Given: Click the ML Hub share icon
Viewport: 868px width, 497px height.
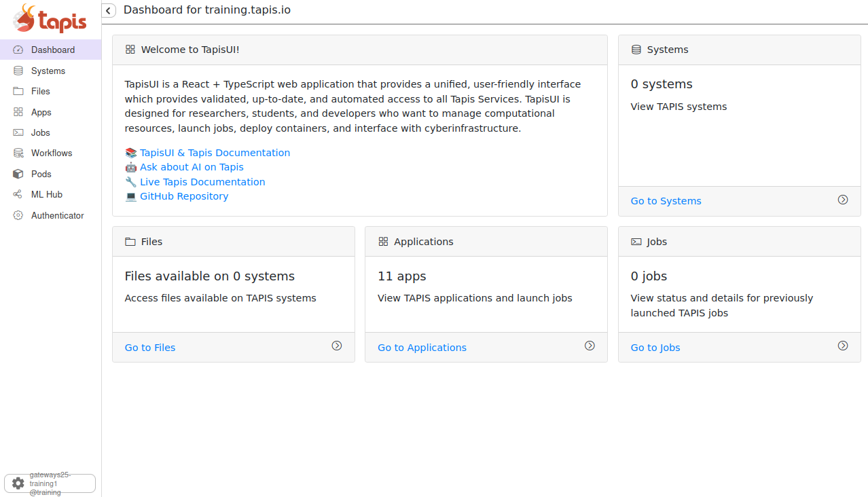Looking at the screenshot, I should coord(18,195).
